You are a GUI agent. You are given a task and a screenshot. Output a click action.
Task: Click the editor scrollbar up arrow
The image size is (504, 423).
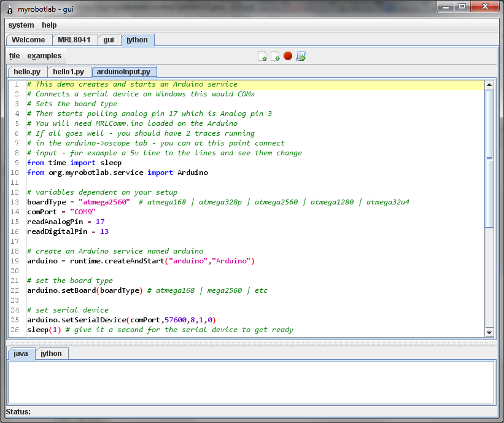(489, 85)
